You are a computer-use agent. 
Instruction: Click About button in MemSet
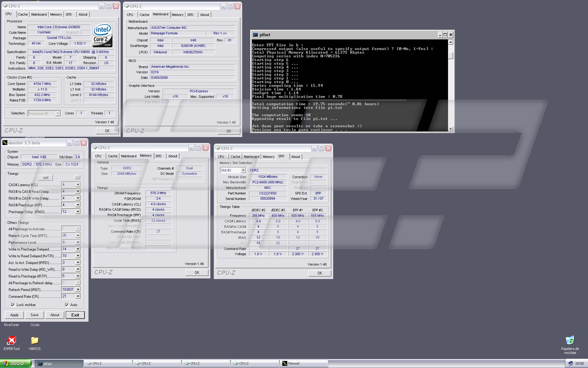point(55,315)
